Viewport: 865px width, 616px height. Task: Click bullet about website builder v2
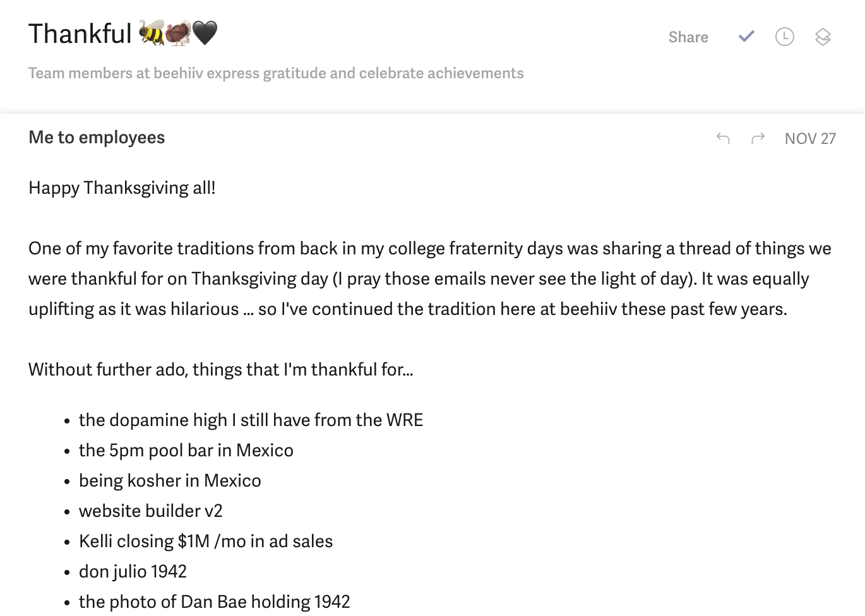pos(150,511)
